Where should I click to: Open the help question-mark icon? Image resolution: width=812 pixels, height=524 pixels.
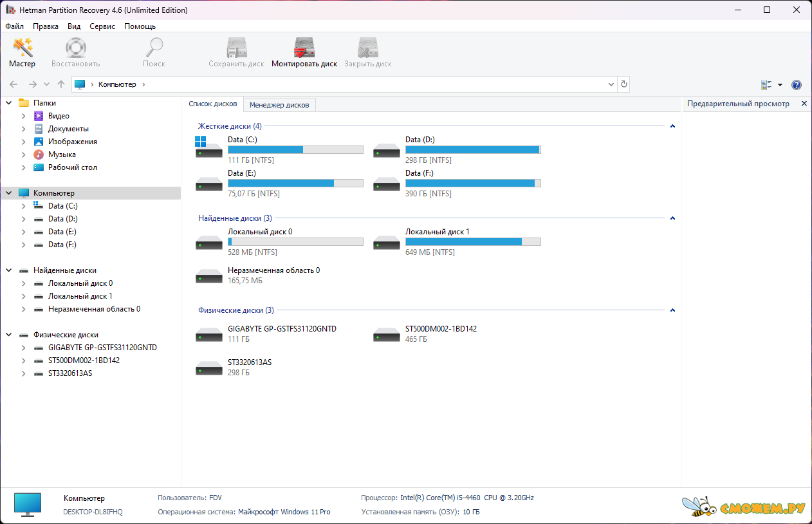pyautogui.click(x=797, y=85)
